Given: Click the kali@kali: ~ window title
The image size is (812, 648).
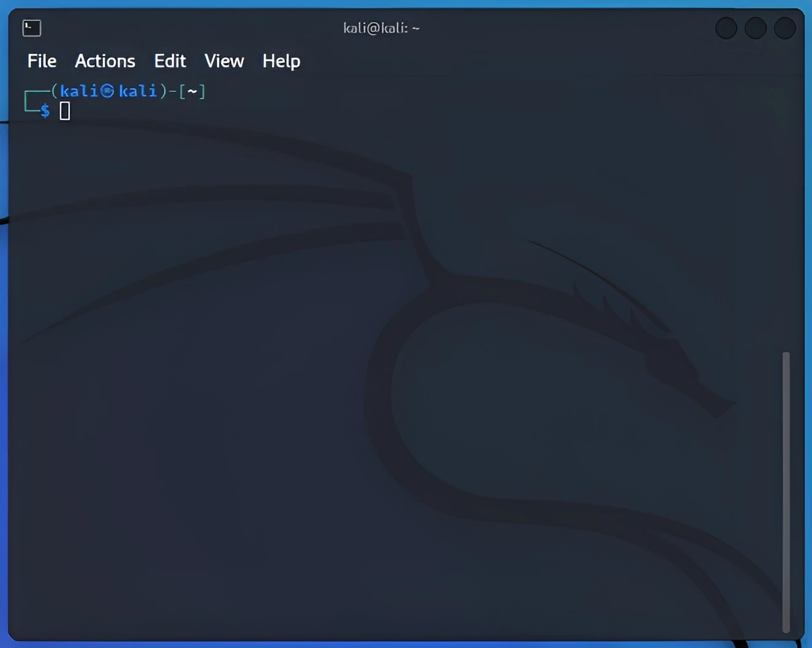Looking at the screenshot, I should pos(381,28).
